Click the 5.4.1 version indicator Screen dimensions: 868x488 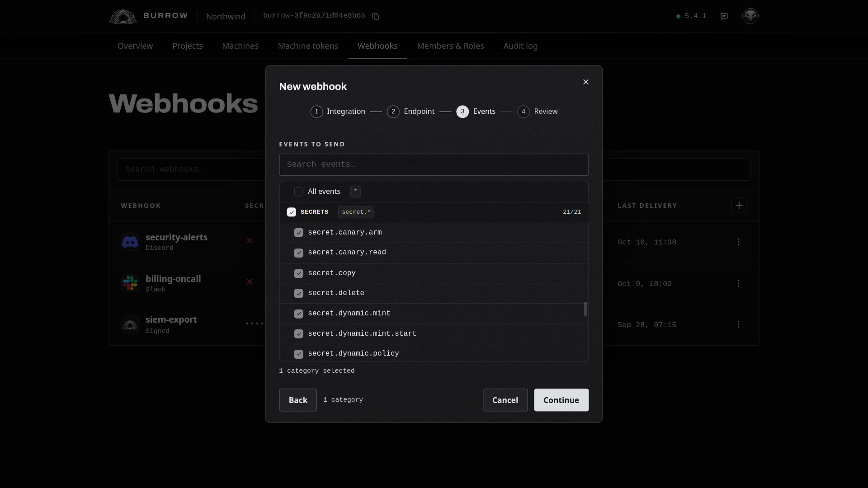point(691,16)
